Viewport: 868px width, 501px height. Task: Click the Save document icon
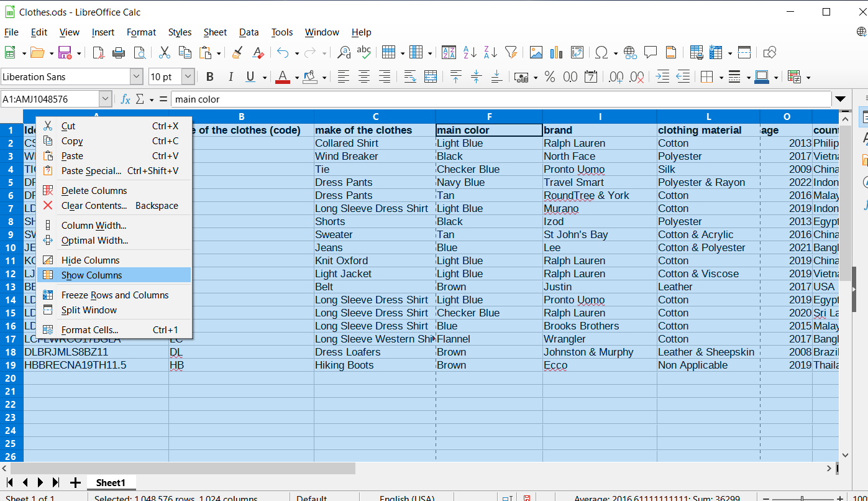click(64, 53)
